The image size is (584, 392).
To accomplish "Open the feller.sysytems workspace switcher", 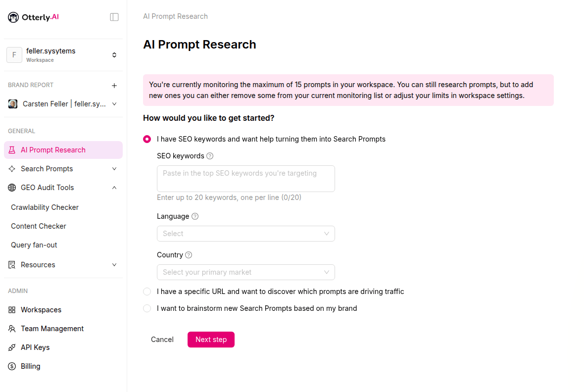I will click(63, 55).
